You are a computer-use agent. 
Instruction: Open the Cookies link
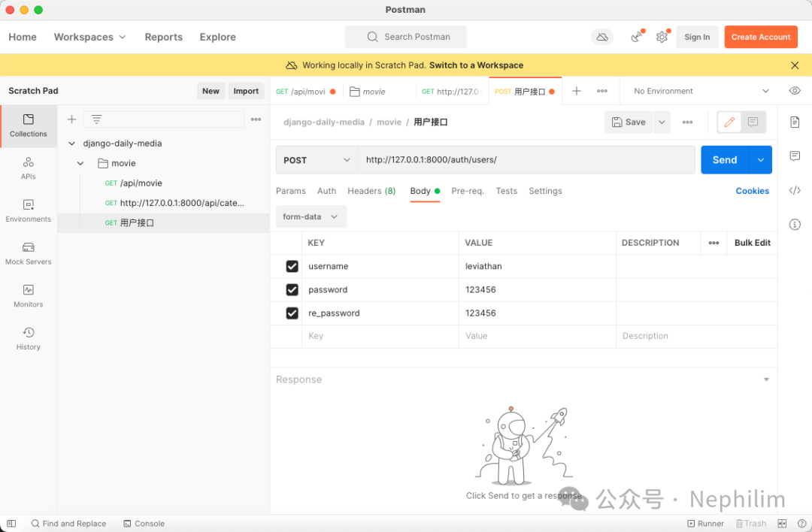pos(752,191)
